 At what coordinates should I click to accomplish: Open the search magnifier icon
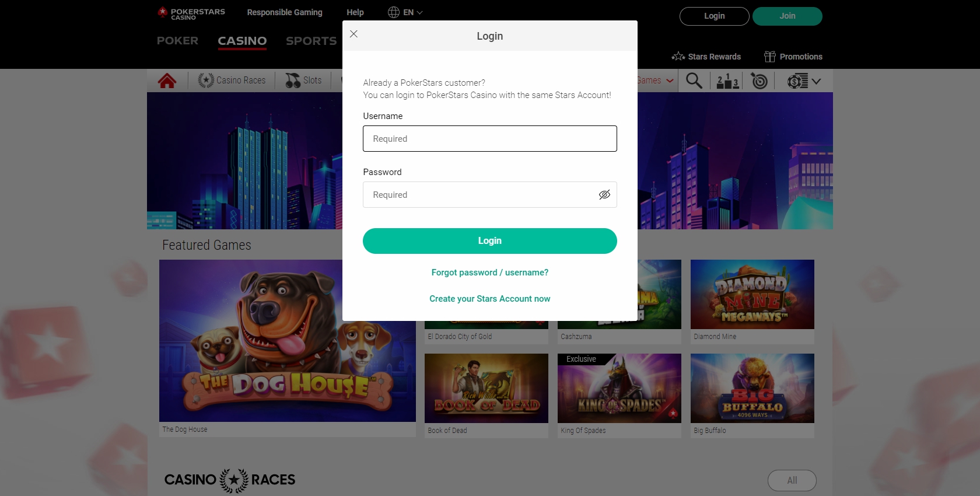coord(694,81)
